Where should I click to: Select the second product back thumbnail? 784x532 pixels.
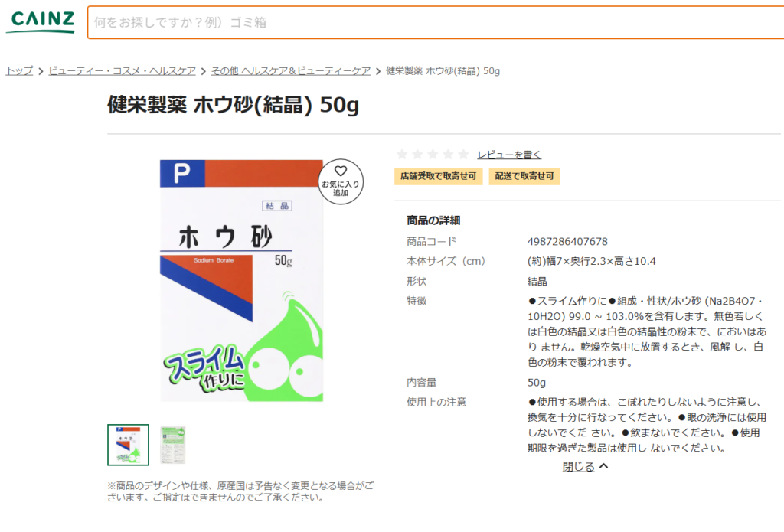[x=172, y=445]
